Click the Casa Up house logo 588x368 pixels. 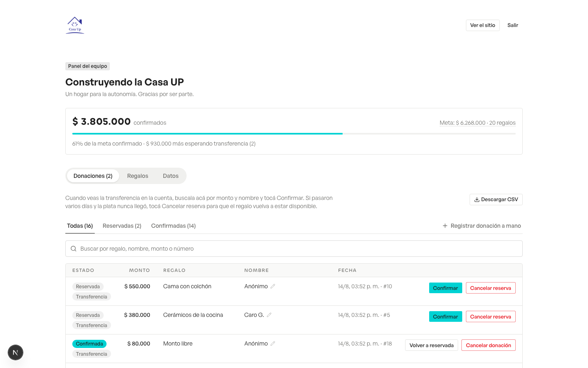[75, 25]
